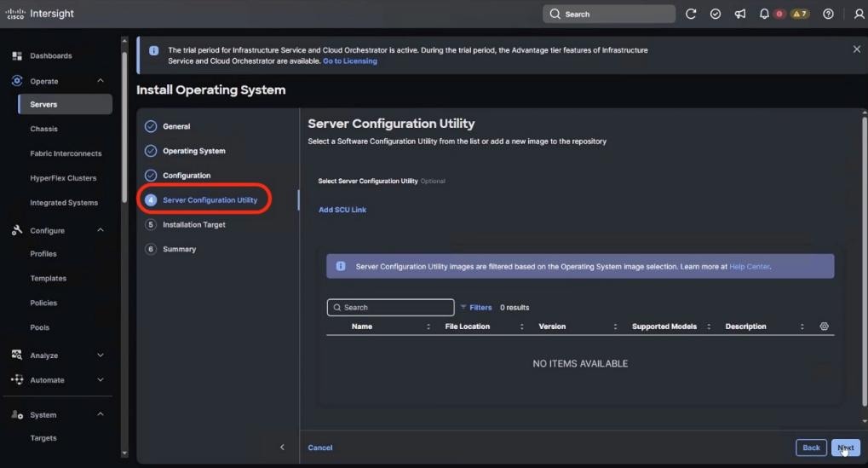Viewport: 868px width, 468px height.
Task: Click the yellow warnings badge showing 7
Action: pyautogui.click(x=800, y=14)
